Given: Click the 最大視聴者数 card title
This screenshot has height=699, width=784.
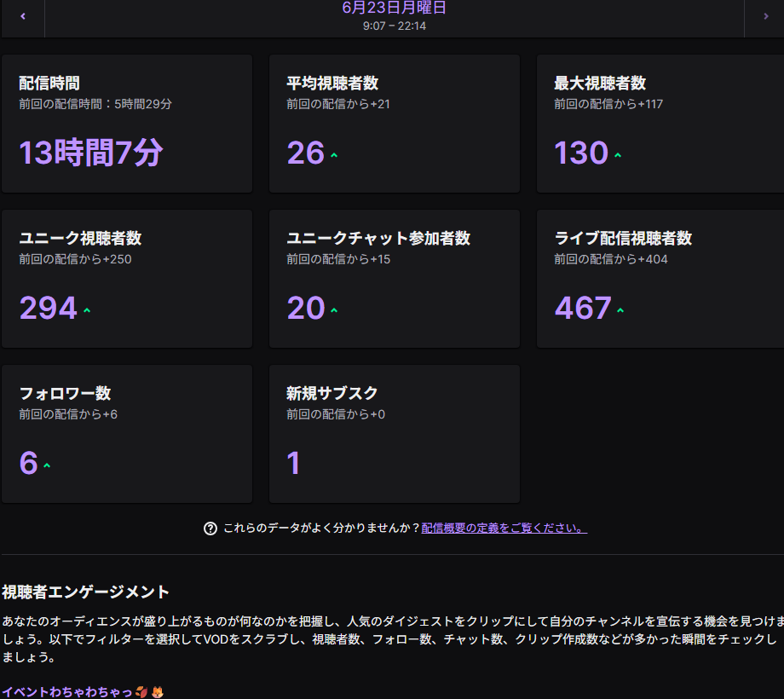Looking at the screenshot, I should (599, 83).
